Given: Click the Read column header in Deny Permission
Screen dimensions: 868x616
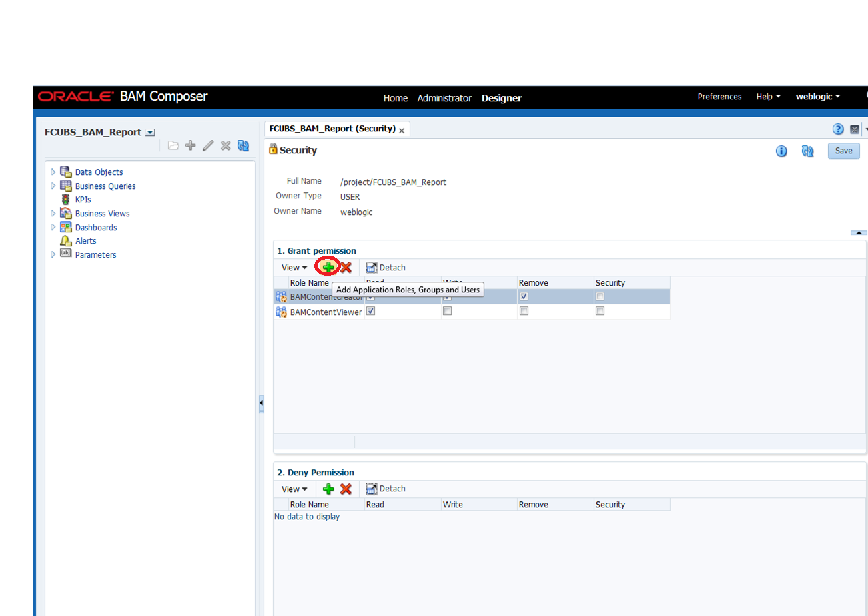Looking at the screenshot, I should pyautogui.click(x=375, y=505).
